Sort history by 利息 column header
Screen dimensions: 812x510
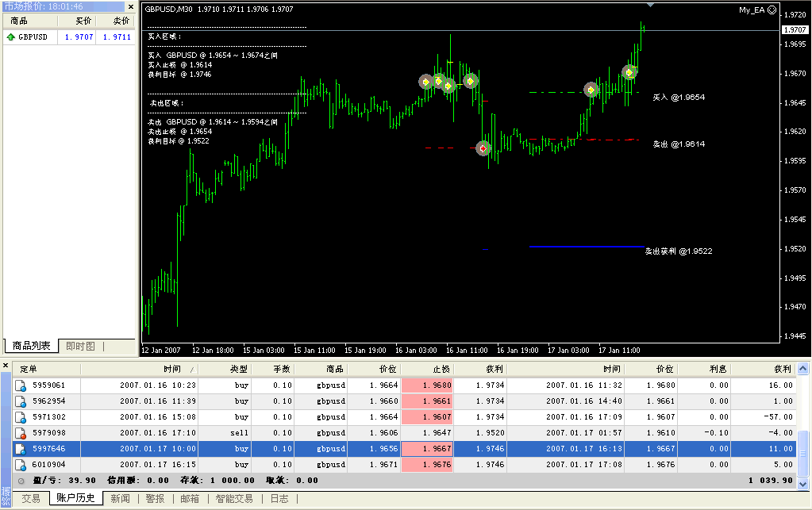coord(704,370)
